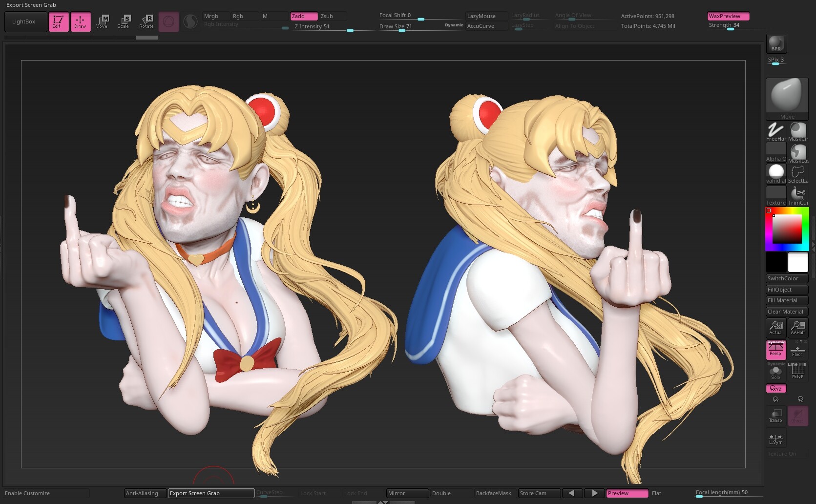816x504 pixels.
Task: Toggle the Floor grid
Action: [798, 350]
